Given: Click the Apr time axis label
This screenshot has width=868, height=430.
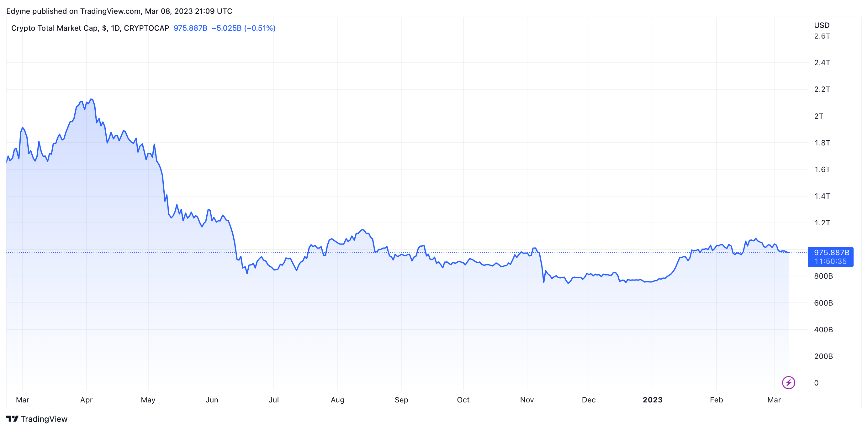Looking at the screenshot, I should click(x=86, y=400).
